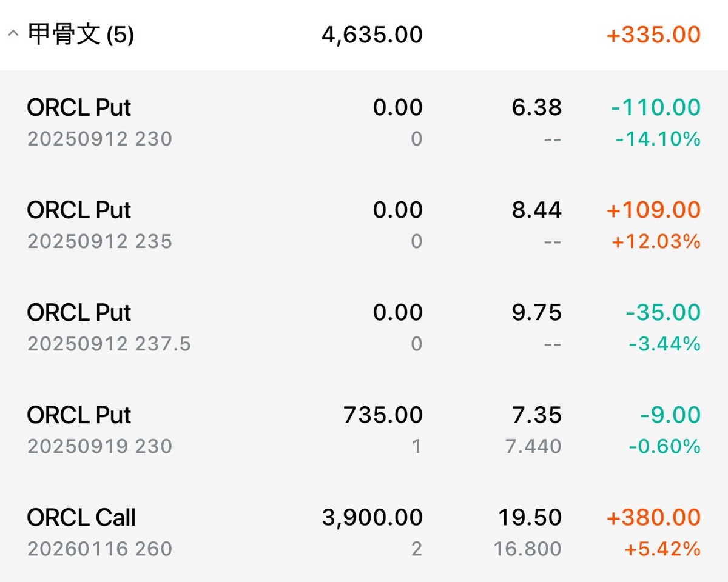Tap the 16.800 cost price
The image size is (728, 582).
tap(528, 549)
